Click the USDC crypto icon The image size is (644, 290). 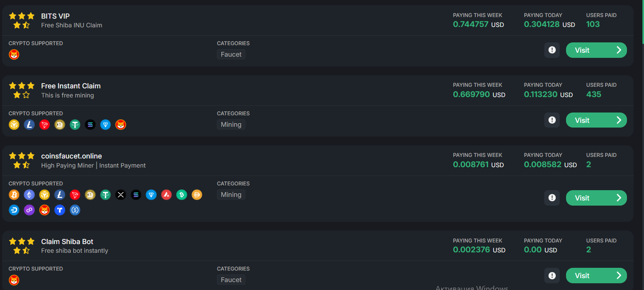click(x=75, y=210)
